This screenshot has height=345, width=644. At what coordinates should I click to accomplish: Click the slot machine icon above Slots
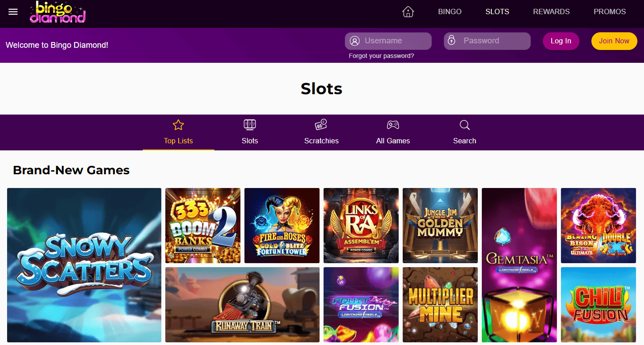(250, 125)
